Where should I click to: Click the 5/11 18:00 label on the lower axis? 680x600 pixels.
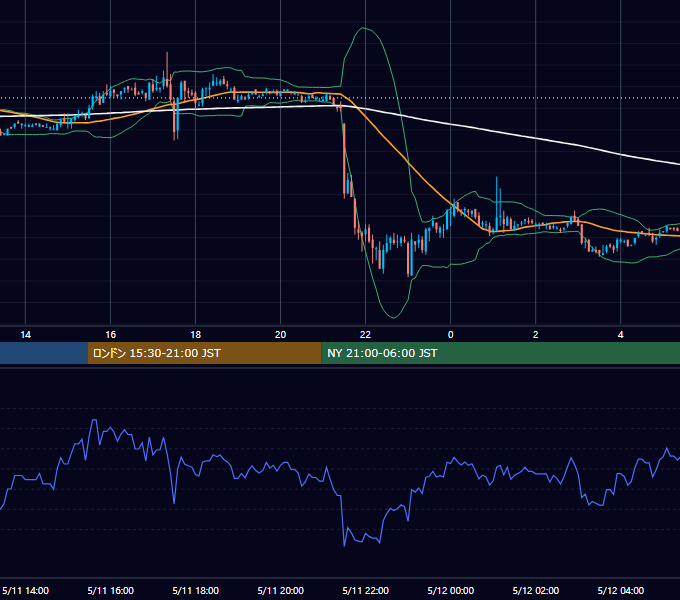click(196, 590)
